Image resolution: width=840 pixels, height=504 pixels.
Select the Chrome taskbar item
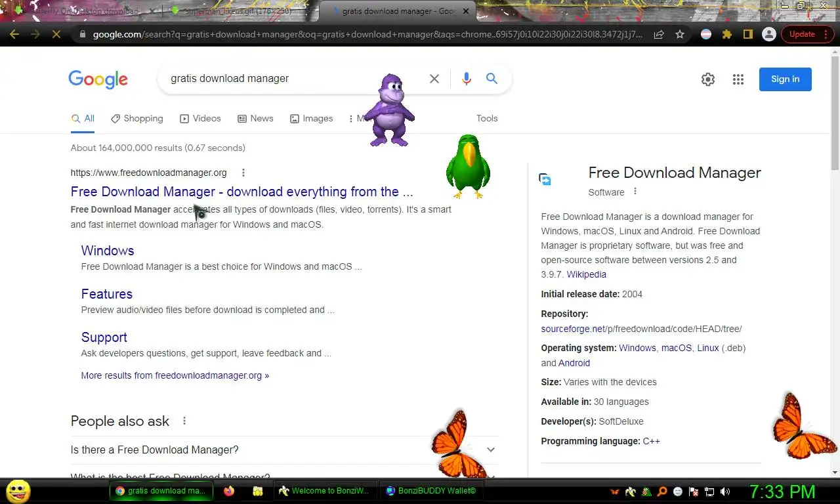161,491
